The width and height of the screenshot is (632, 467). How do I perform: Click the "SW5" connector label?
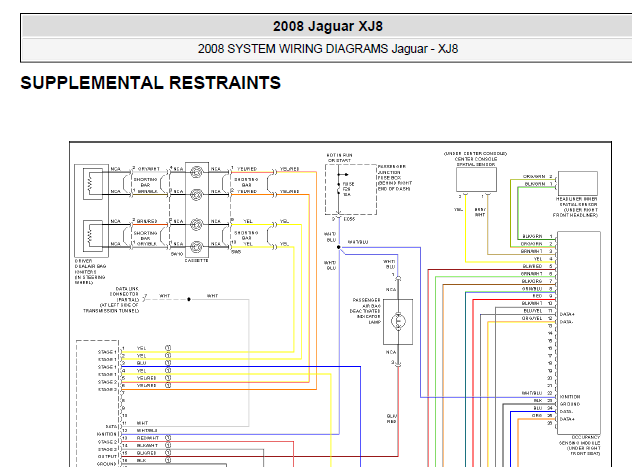point(236,252)
